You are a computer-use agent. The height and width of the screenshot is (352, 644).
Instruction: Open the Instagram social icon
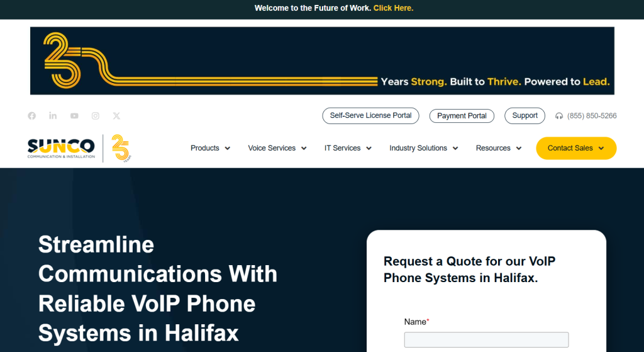coord(96,116)
